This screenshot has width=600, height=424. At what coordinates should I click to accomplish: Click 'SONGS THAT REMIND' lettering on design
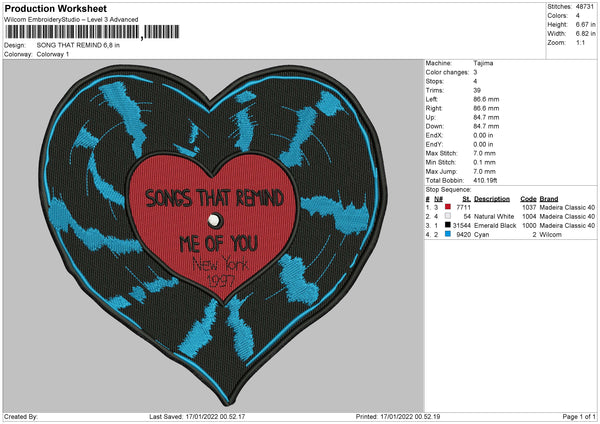(x=214, y=198)
